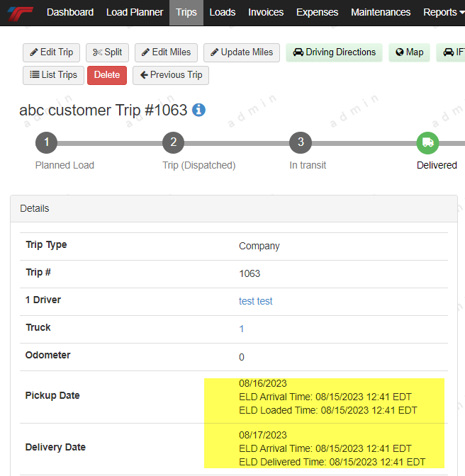465x476 pixels.
Task: Click the blue info icon beside trip title
Action: (199, 110)
